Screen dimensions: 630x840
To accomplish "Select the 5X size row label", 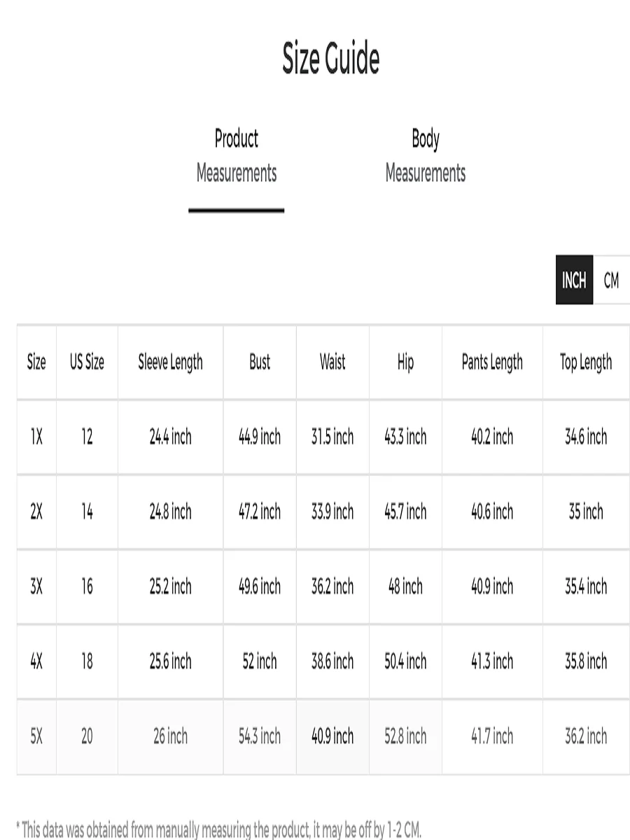I will click(36, 736).
